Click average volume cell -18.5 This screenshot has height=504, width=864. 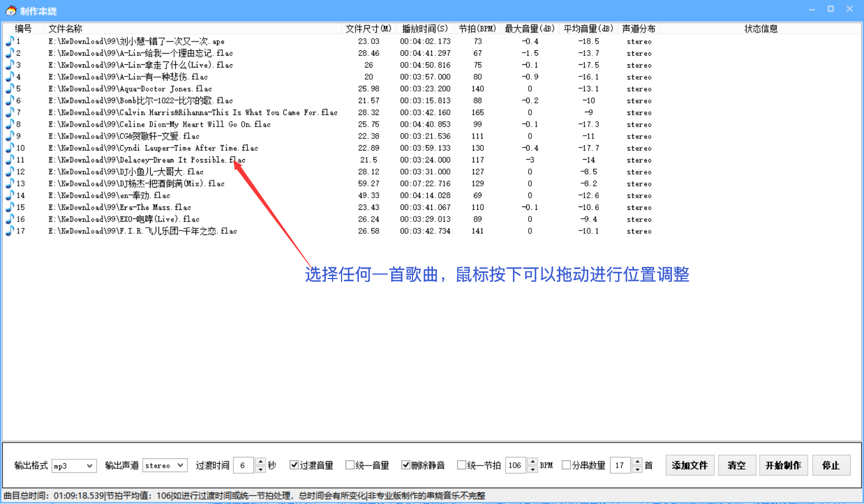(x=588, y=41)
